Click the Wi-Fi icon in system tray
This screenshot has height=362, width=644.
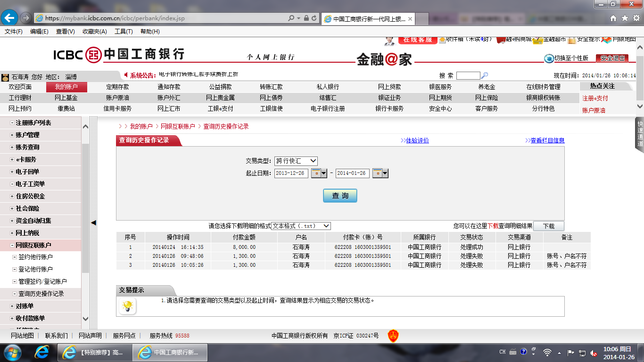pos(547,352)
